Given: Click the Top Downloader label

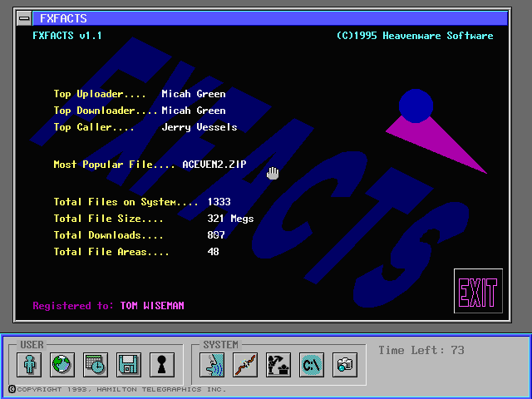Looking at the screenshot, I should point(106,111).
